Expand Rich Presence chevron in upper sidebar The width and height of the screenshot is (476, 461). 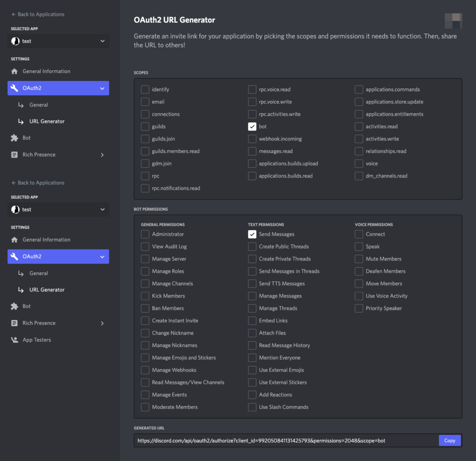102,155
